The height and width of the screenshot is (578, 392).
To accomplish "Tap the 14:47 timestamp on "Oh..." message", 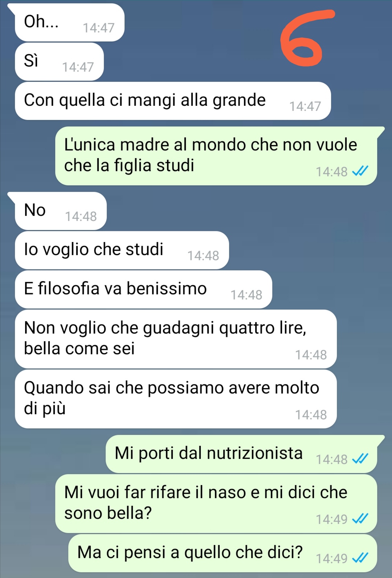I will [99, 28].
